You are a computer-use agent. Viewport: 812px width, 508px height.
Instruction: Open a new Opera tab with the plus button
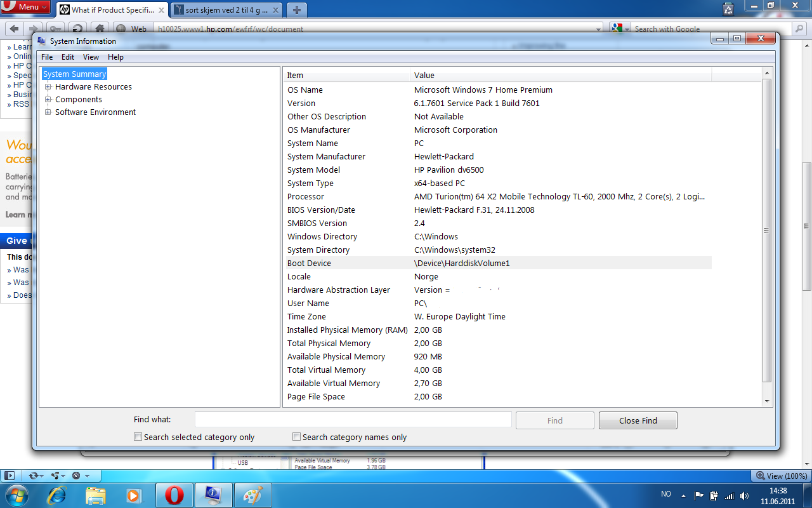click(296, 10)
